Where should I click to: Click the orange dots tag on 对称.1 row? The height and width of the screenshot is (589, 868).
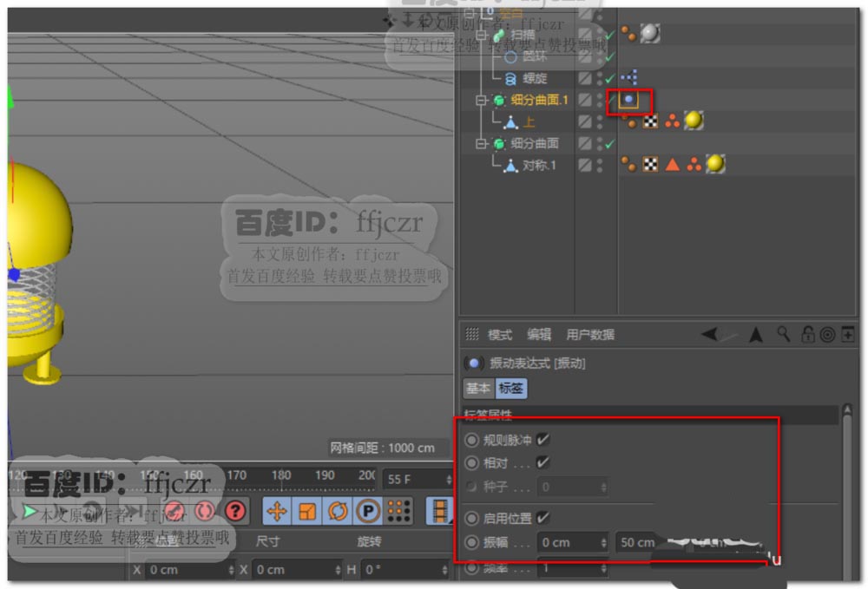[694, 164]
